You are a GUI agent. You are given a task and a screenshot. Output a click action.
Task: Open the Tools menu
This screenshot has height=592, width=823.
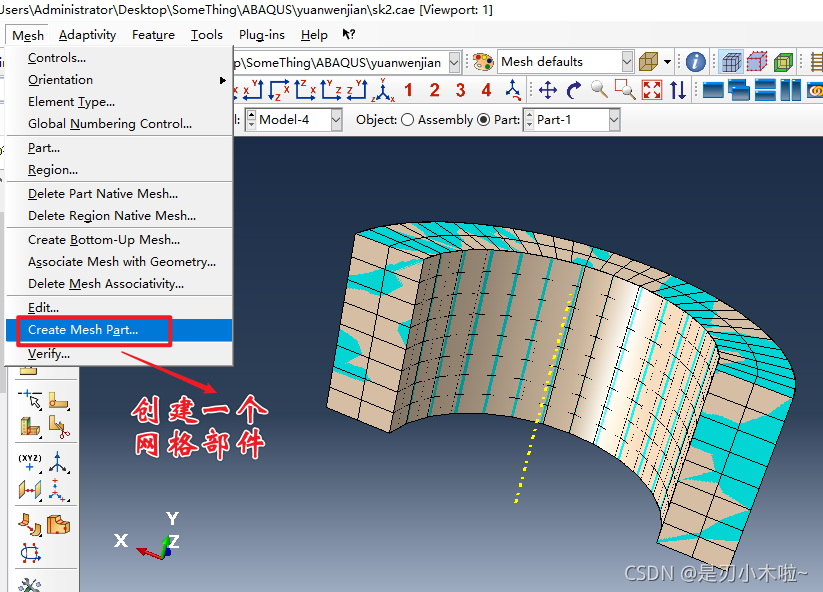[x=206, y=35]
